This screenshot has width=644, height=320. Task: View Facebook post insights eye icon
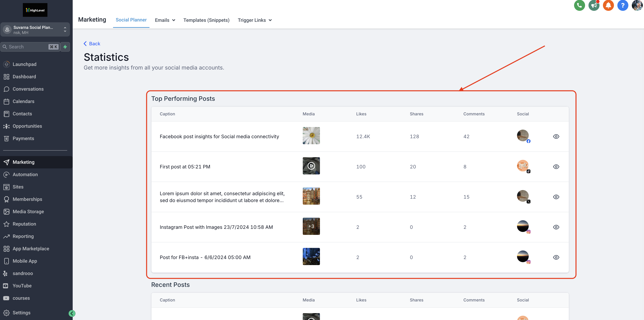(556, 136)
